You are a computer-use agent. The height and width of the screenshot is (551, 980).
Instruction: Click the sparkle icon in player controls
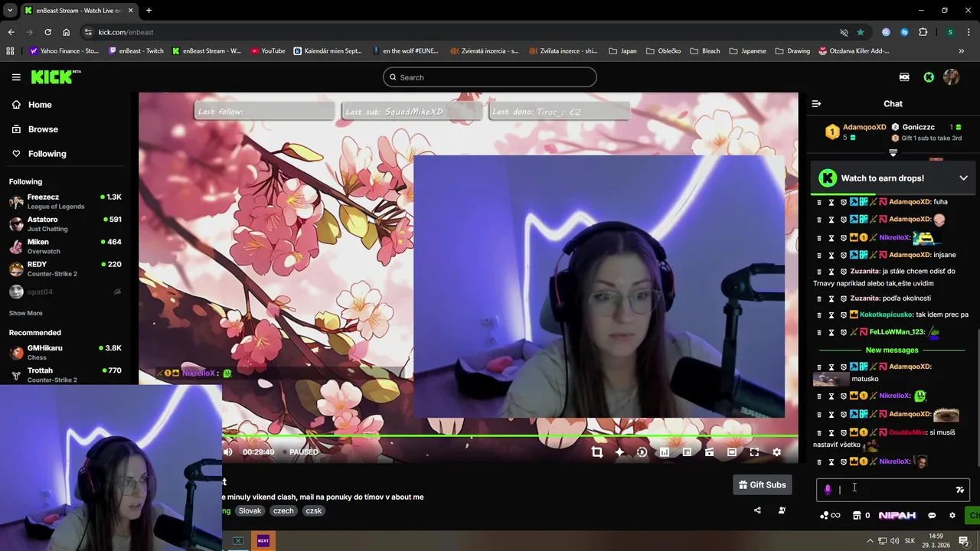(619, 452)
